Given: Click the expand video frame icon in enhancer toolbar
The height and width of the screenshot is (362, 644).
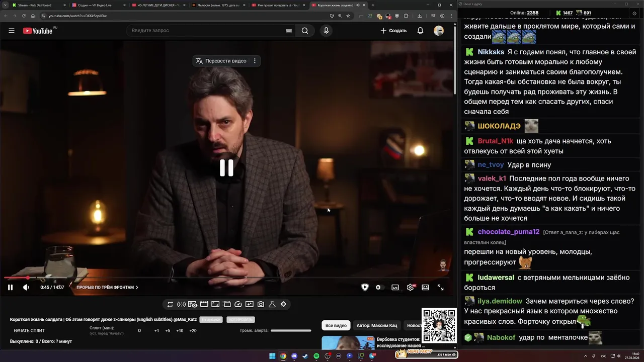Looking at the screenshot, I should [x=215, y=304].
